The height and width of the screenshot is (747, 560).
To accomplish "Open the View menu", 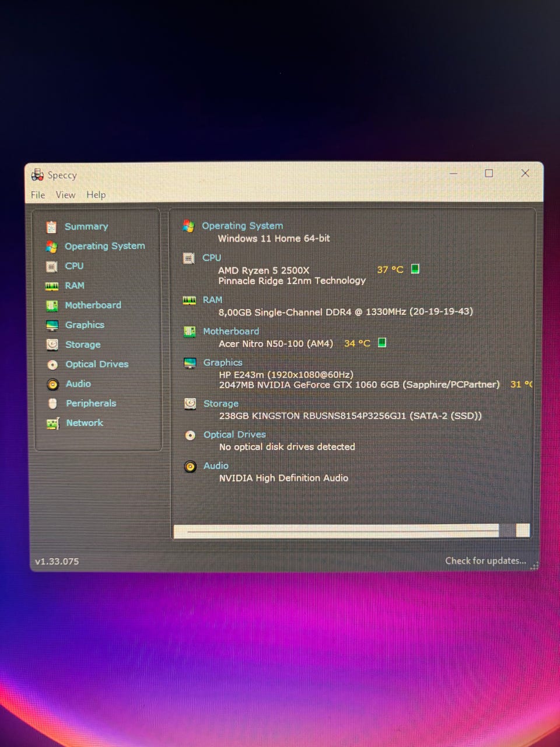I will tap(65, 195).
